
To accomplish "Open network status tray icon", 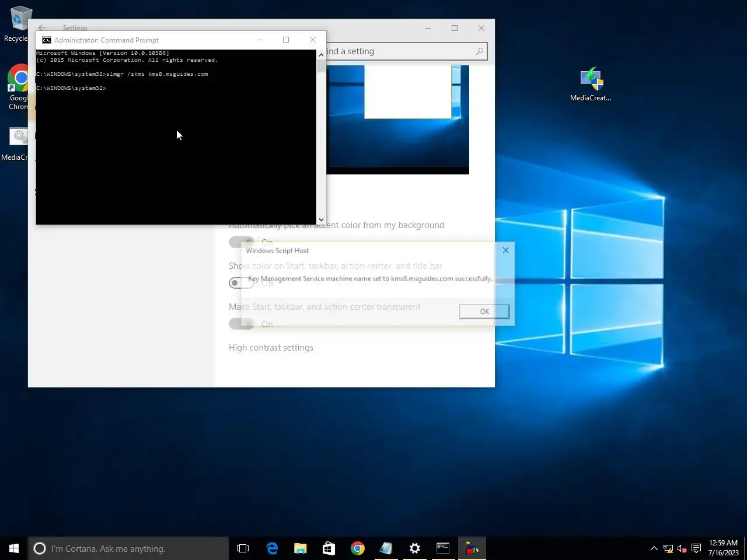I will [x=668, y=548].
